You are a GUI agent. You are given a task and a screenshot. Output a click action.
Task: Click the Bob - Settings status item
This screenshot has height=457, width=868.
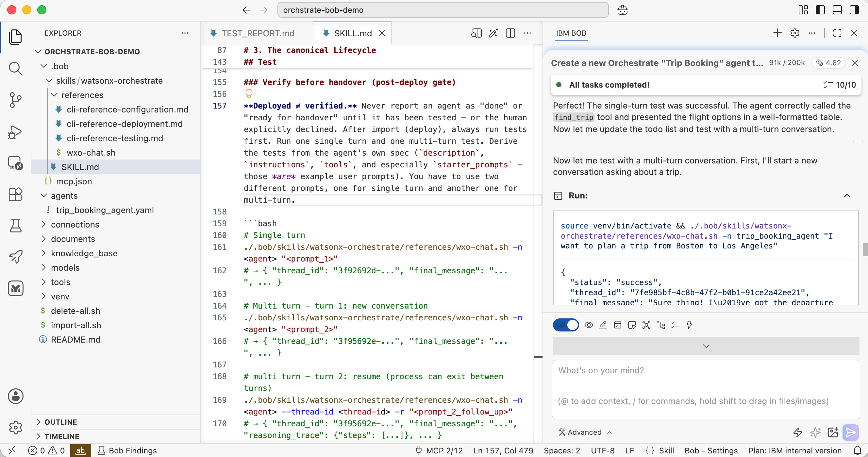711,450
